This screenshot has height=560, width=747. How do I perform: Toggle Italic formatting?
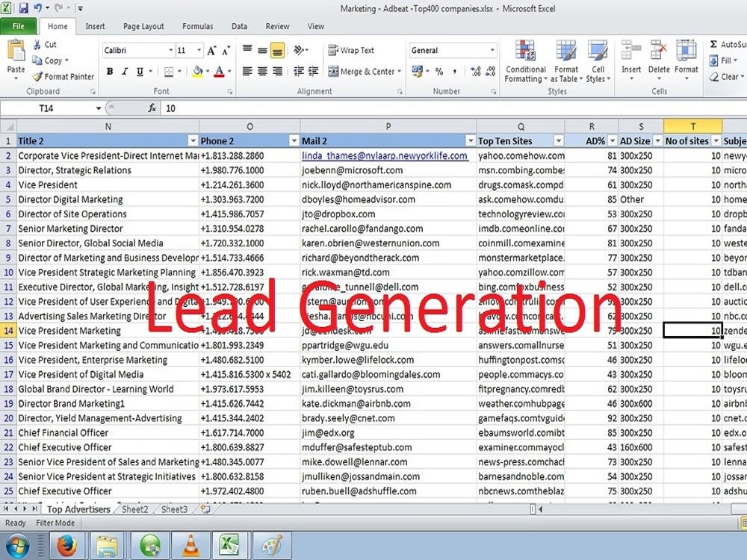click(x=125, y=72)
